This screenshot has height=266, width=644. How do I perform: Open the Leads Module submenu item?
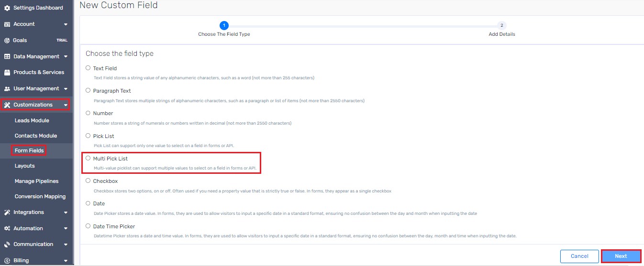click(x=32, y=120)
